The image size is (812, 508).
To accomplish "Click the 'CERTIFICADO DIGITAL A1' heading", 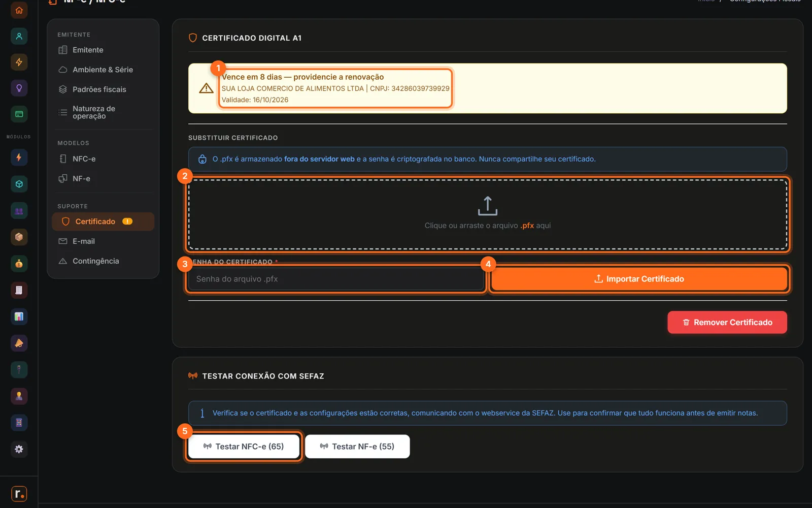I will (252, 38).
